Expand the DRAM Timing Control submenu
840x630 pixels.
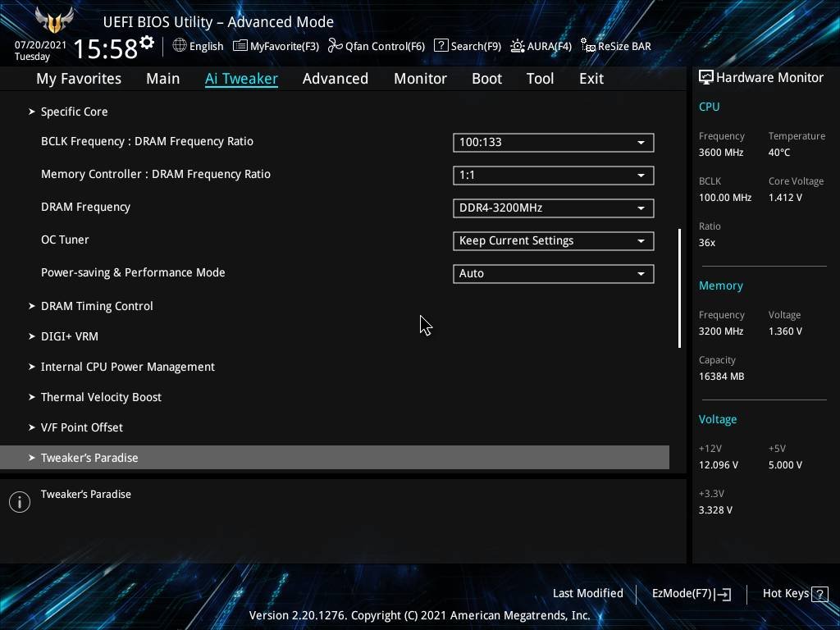click(97, 306)
